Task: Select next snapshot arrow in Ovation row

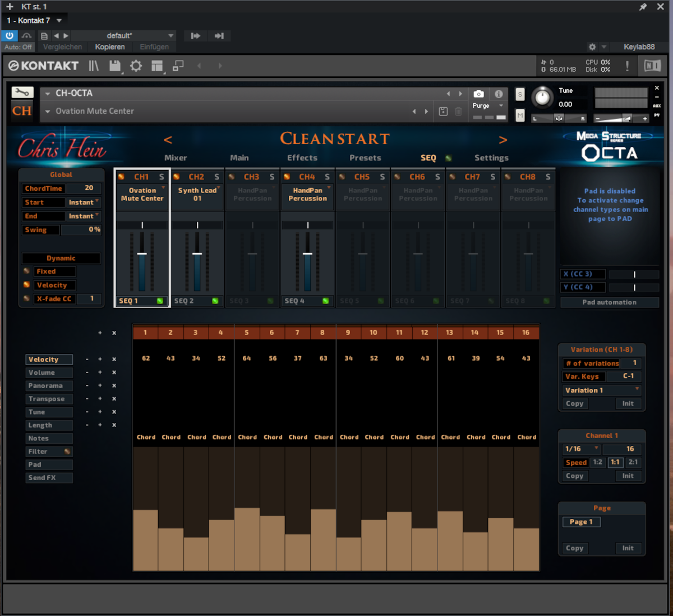Action: coord(426,111)
